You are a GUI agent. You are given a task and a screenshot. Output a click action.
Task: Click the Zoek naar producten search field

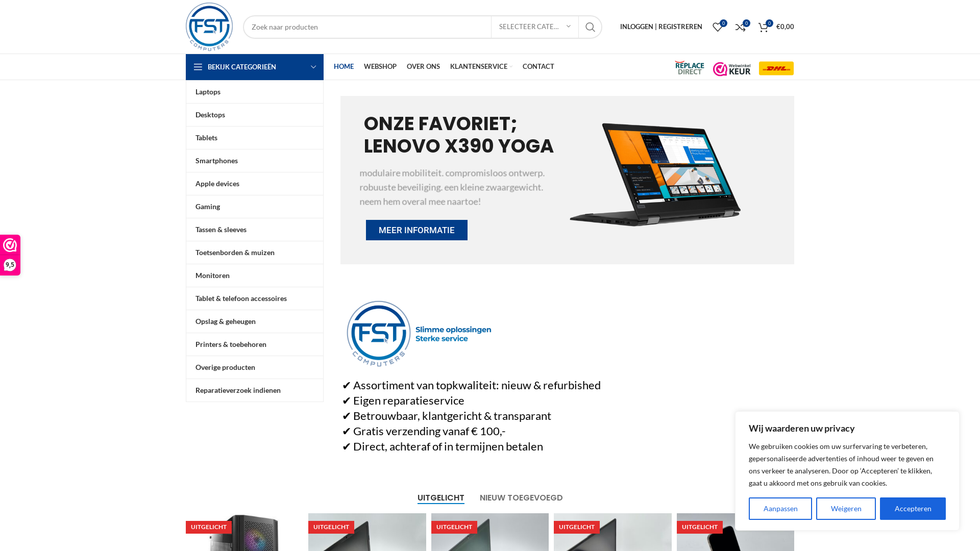click(x=367, y=27)
